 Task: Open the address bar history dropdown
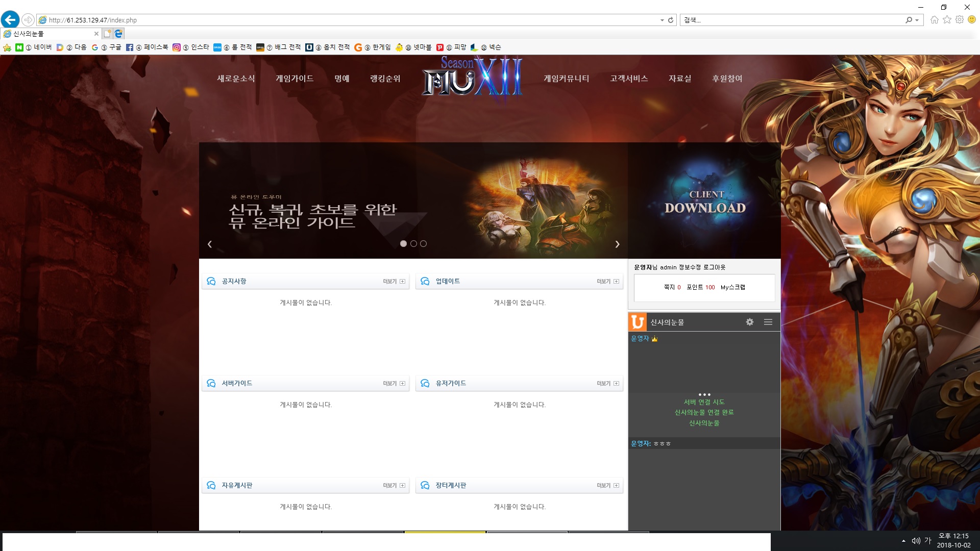pos(662,20)
